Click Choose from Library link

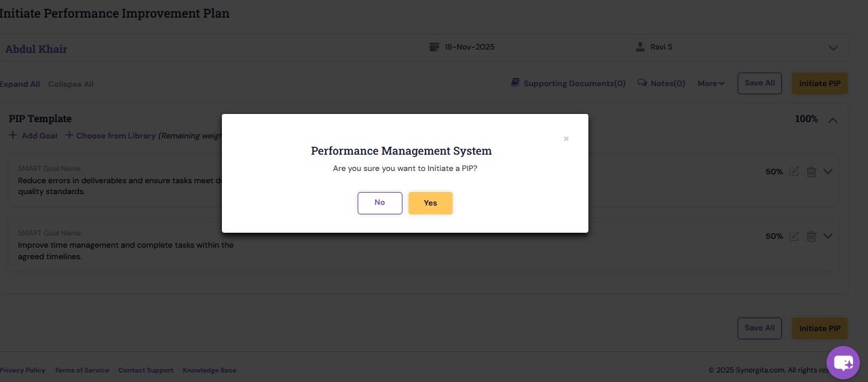pyautogui.click(x=110, y=136)
